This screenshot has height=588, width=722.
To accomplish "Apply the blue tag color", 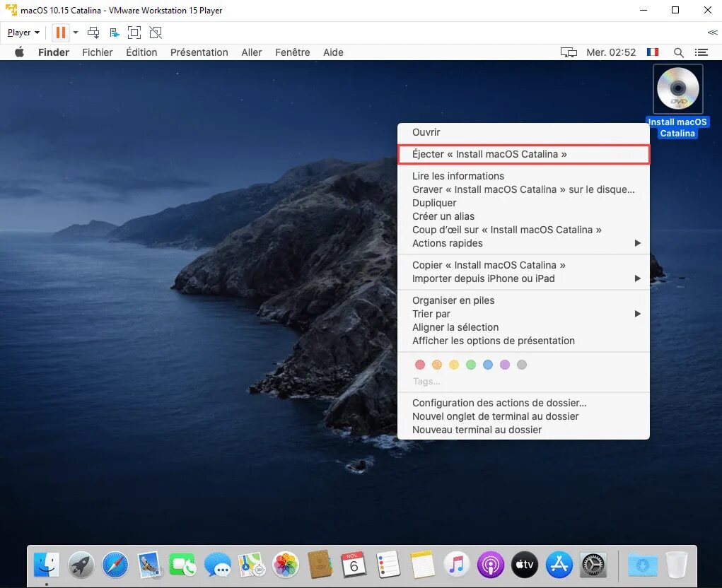I will click(488, 365).
